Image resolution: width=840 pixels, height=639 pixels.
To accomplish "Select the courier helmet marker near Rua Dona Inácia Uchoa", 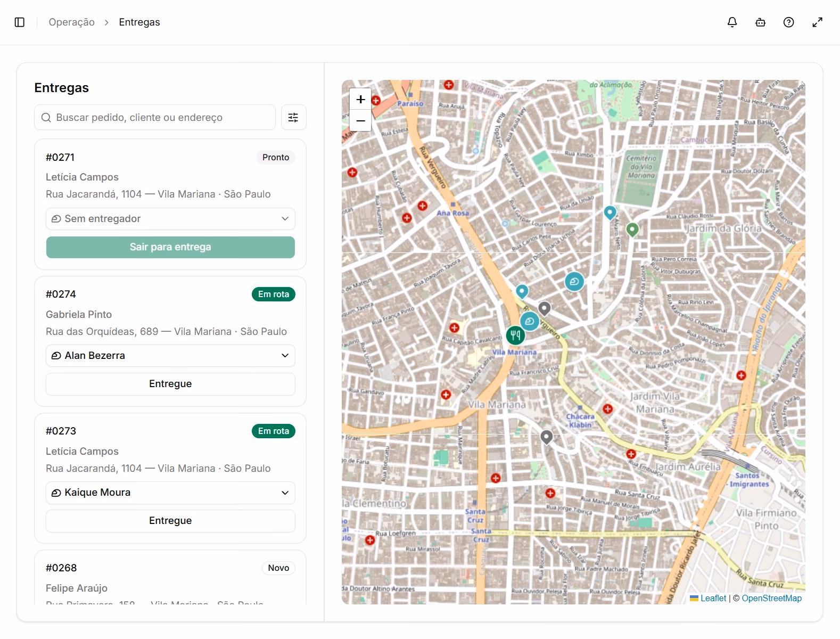I will (574, 281).
